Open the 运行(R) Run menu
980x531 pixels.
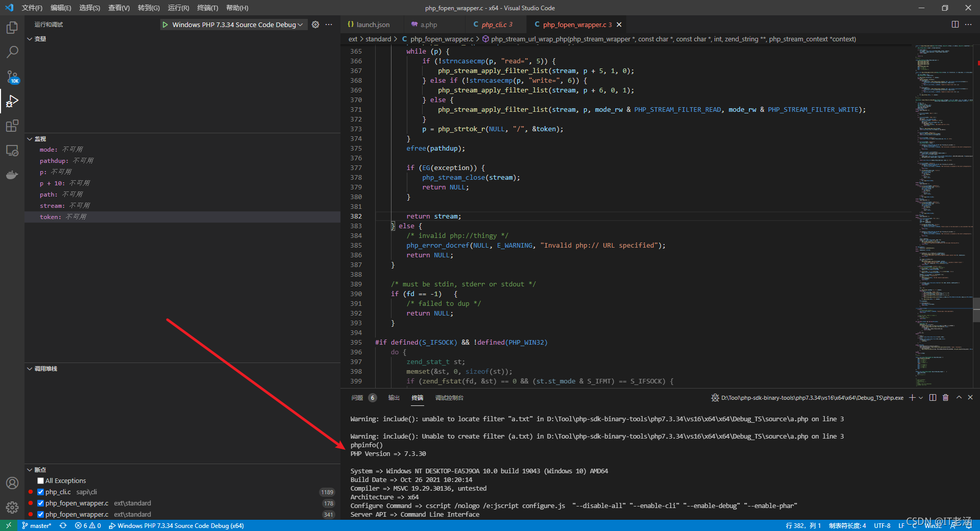click(178, 8)
